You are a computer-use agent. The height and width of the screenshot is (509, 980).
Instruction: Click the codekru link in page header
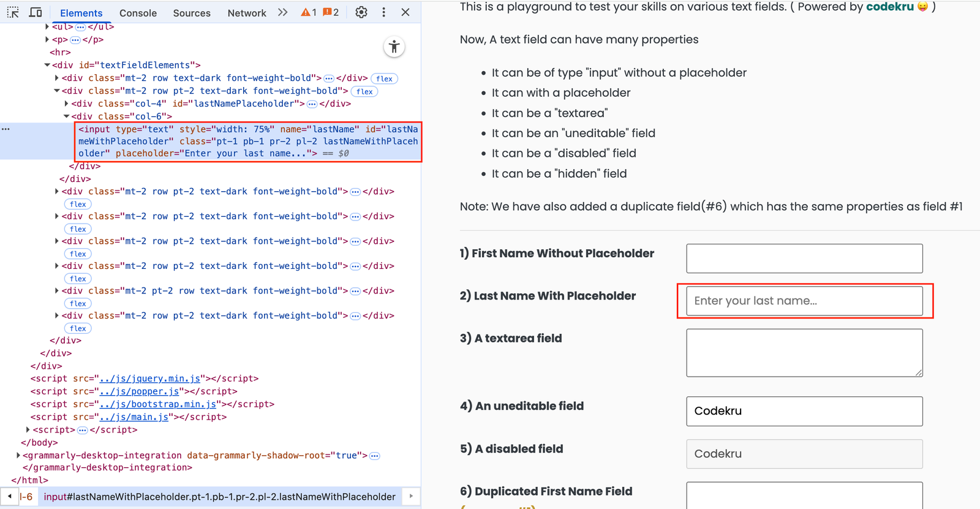pos(889,7)
